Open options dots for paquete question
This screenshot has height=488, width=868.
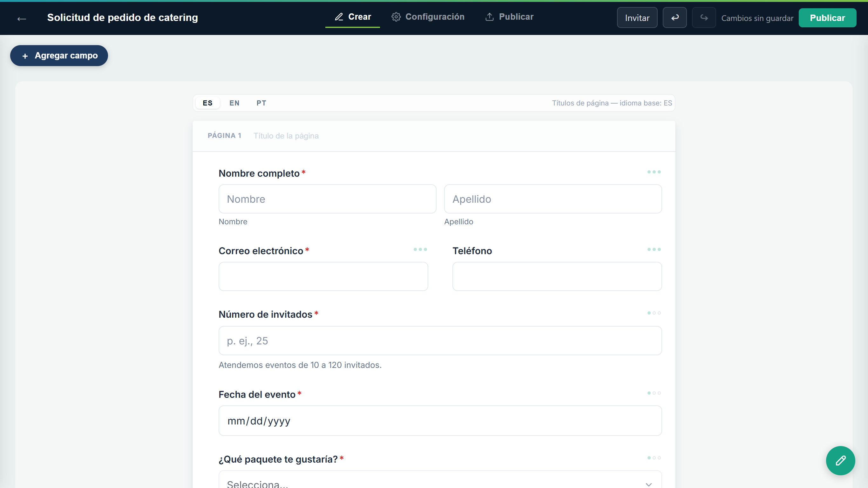click(x=654, y=458)
